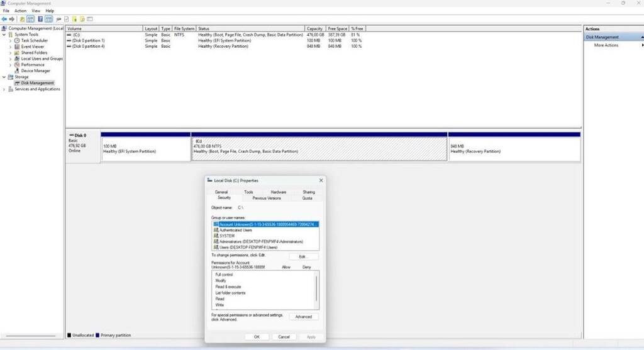644x350 pixels.
Task: Toggle the Show/Hide Action Pane toolbar icon
Action: [48, 19]
